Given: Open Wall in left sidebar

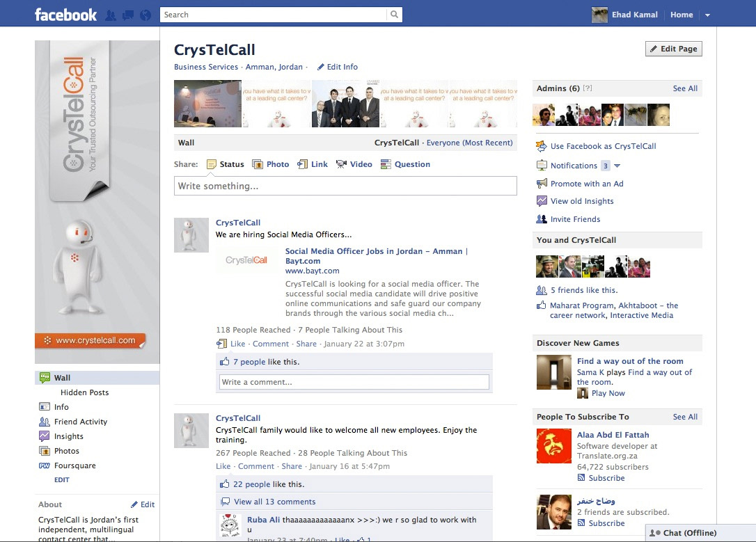Looking at the screenshot, I should (x=97, y=378).
